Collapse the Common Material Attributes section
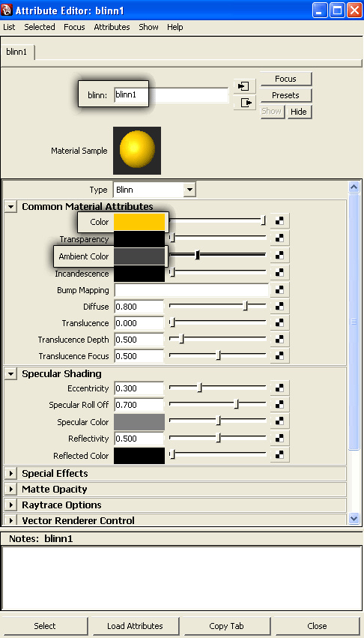 pyautogui.click(x=11, y=207)
